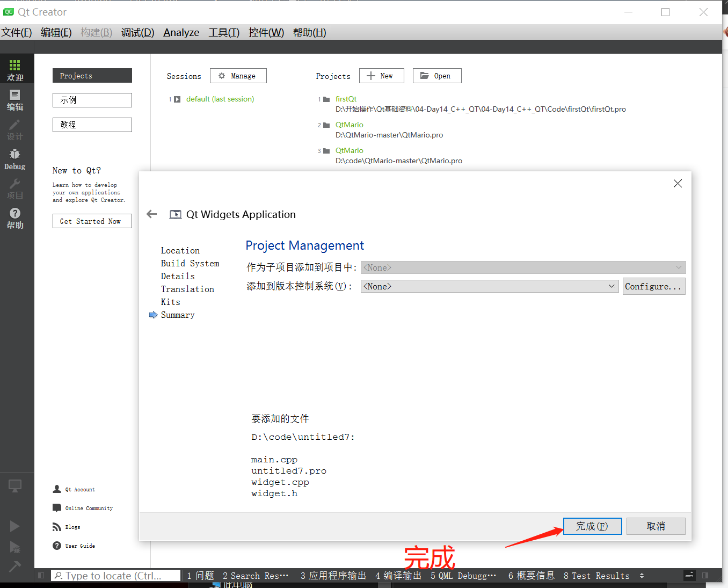Viewport: 728px width, 588px height.
Task: Click Open project button
Action: click(x=437, y=76)
